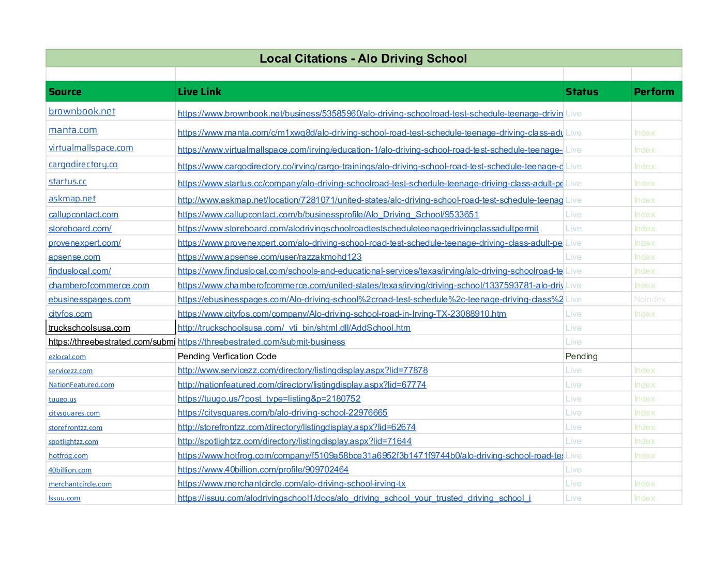The image size is (728, 563).
Task: Open the virtualmallspace.com/irving/education-1 live URL
Action: [370, 150]
